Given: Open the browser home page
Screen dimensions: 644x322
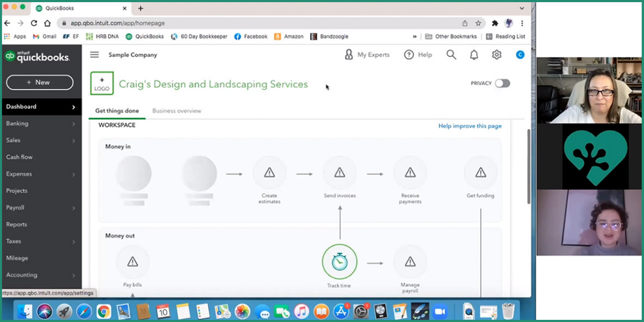Looking at the screenshot, I should [x=47, y=24].
